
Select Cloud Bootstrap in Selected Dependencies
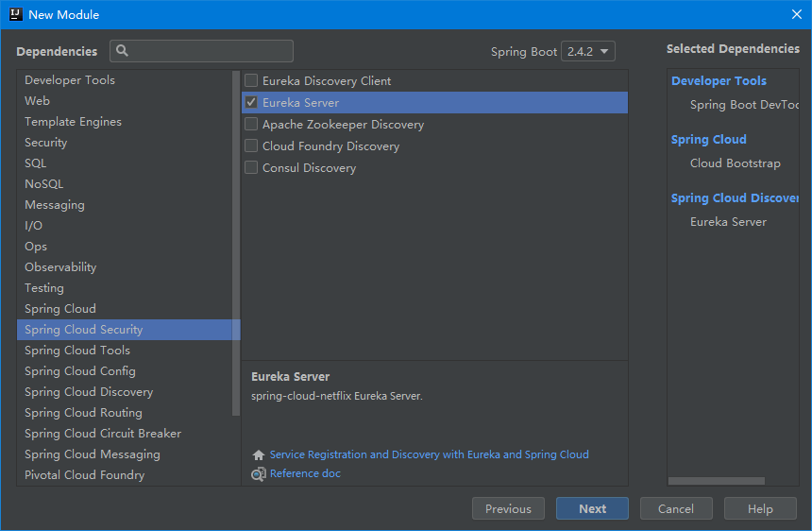(x=735, y=163)
